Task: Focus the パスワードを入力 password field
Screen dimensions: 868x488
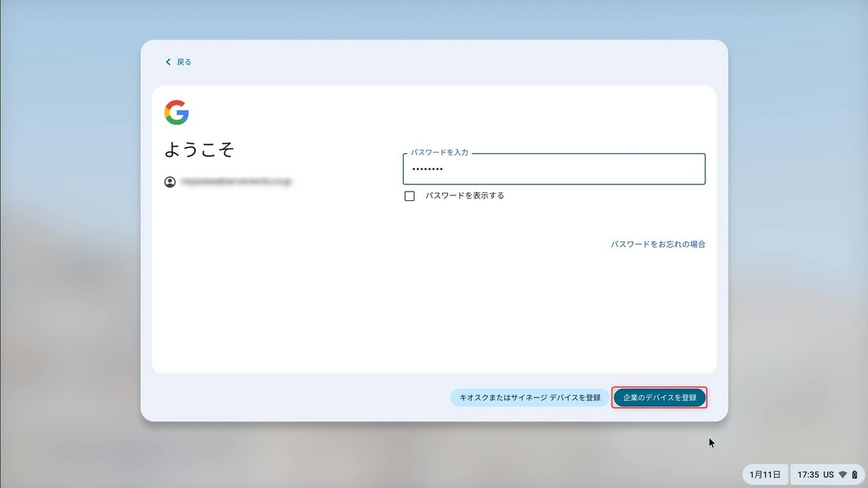Action: click(554, 169)
